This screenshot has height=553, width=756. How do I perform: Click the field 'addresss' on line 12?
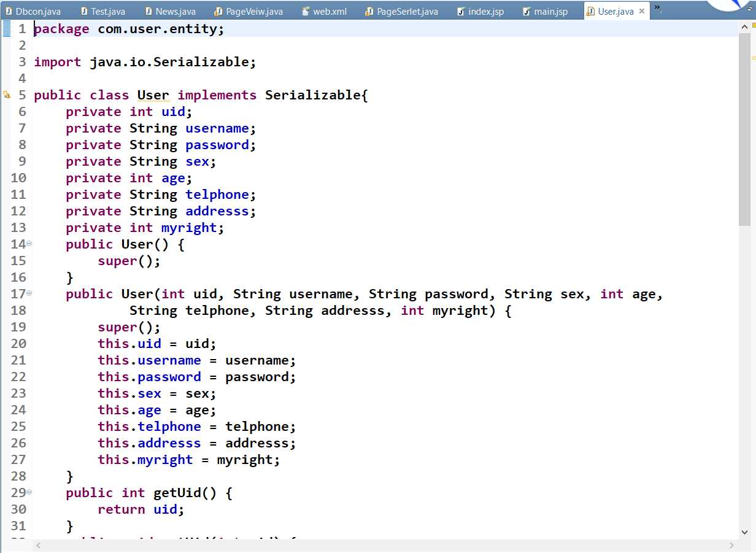[217, 211]
